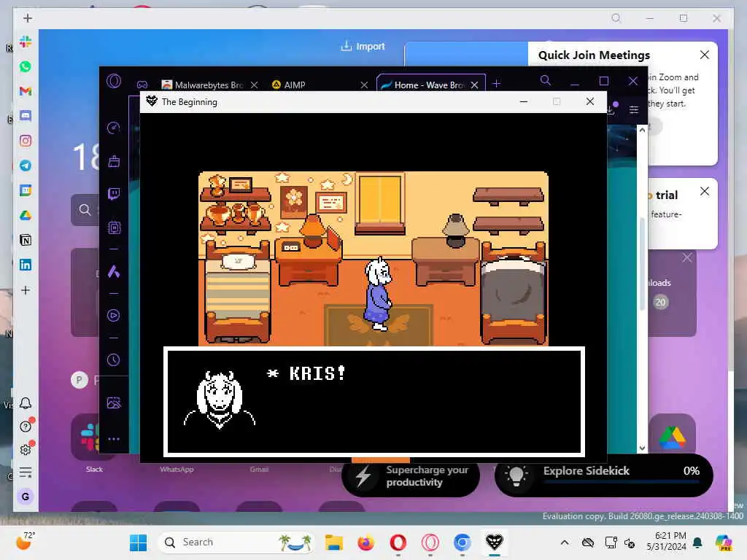747x560 pixels.
Task: Open Discord in the Sidekick sidebar
Action: [x=26, y=116]
